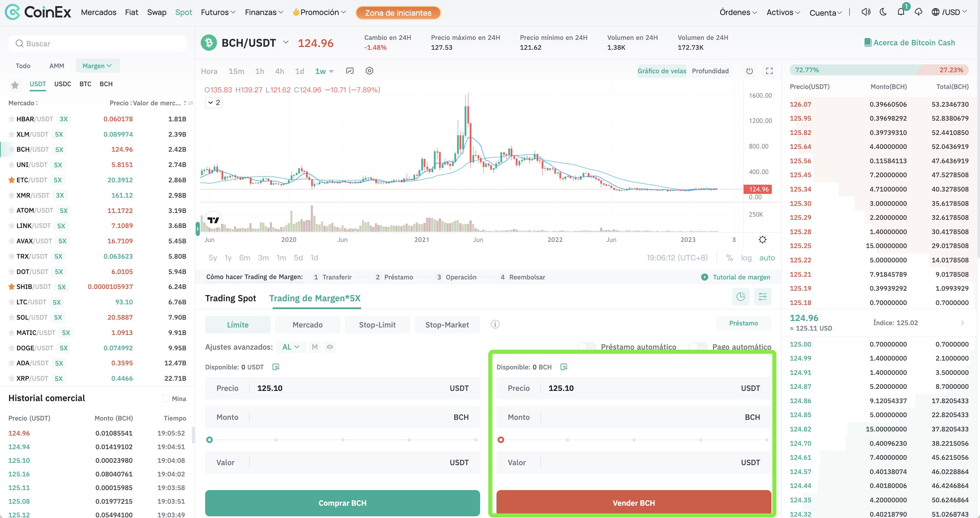Open the chart indicators icon
This screenshot has width=980, height=518.
(350, 71)
